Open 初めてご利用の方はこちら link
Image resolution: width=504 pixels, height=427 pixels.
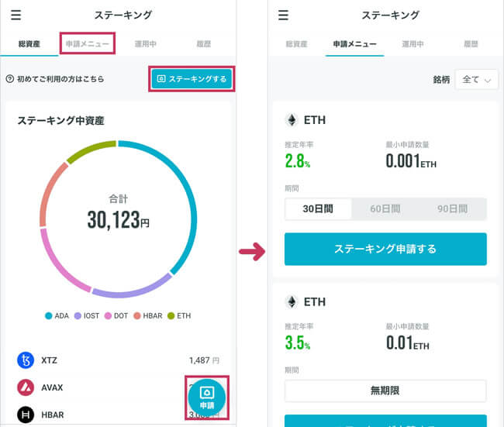coord(60,79)
